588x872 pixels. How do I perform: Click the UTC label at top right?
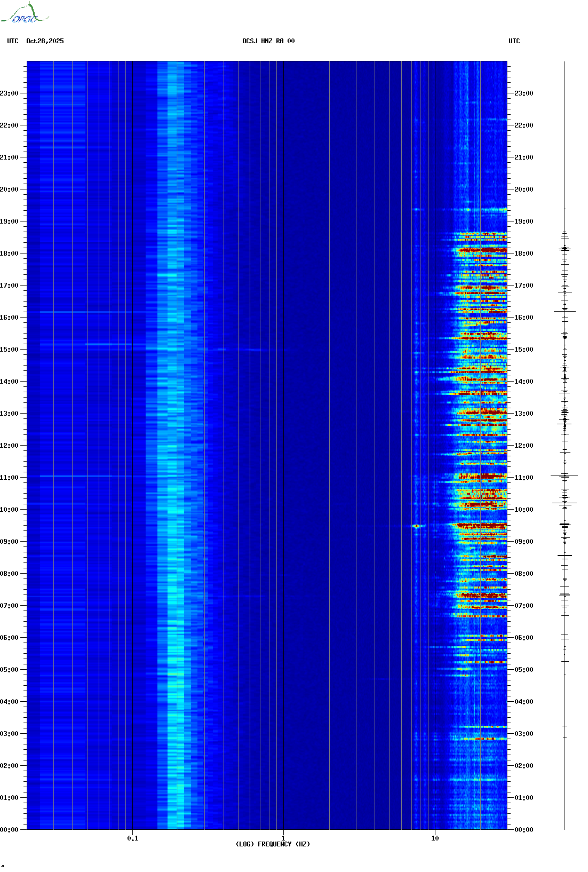pos(514,41)
